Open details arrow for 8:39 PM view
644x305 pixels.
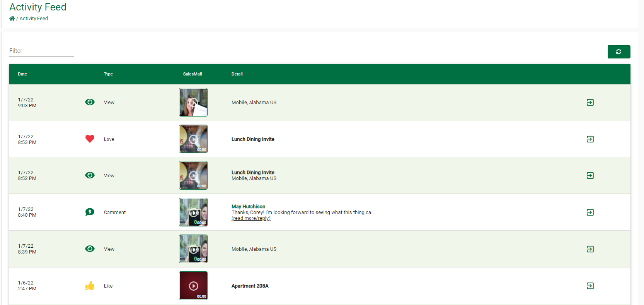point(590,249)
